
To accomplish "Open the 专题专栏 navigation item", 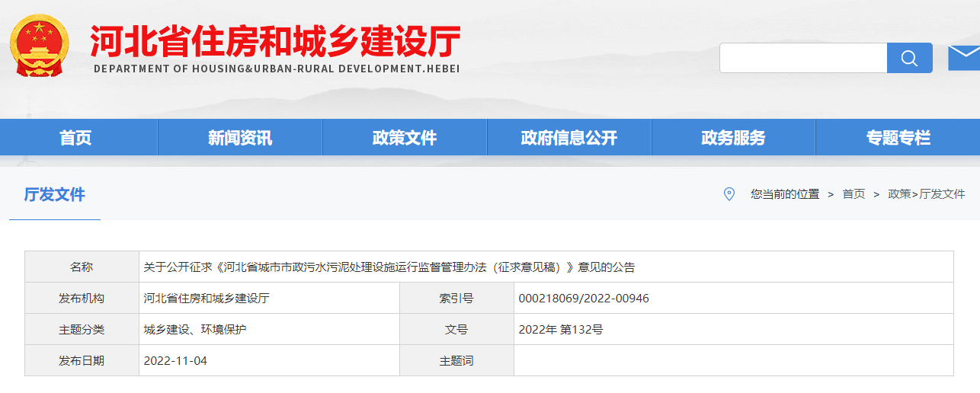I will 898,138.
